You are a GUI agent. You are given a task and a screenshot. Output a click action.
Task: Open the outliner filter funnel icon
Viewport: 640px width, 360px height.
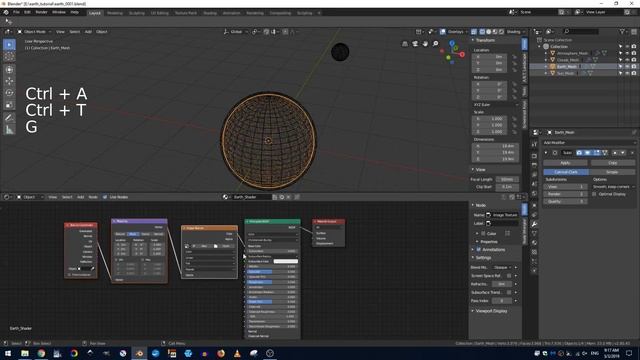click(x=622, y=31)
